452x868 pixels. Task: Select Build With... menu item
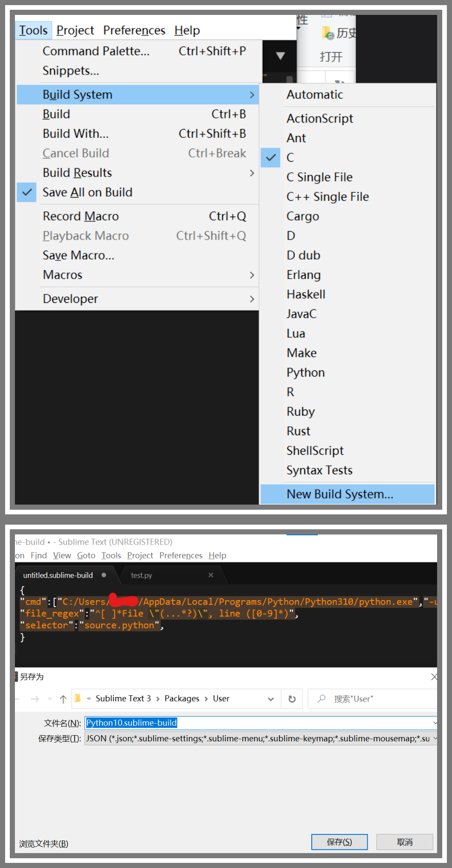coord(138,134)
